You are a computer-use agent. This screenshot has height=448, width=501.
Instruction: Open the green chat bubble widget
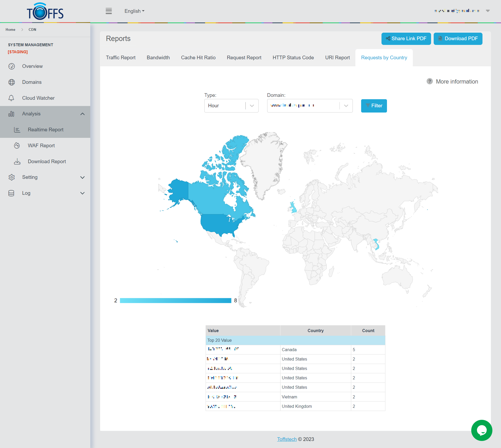(x=481, y=430)
